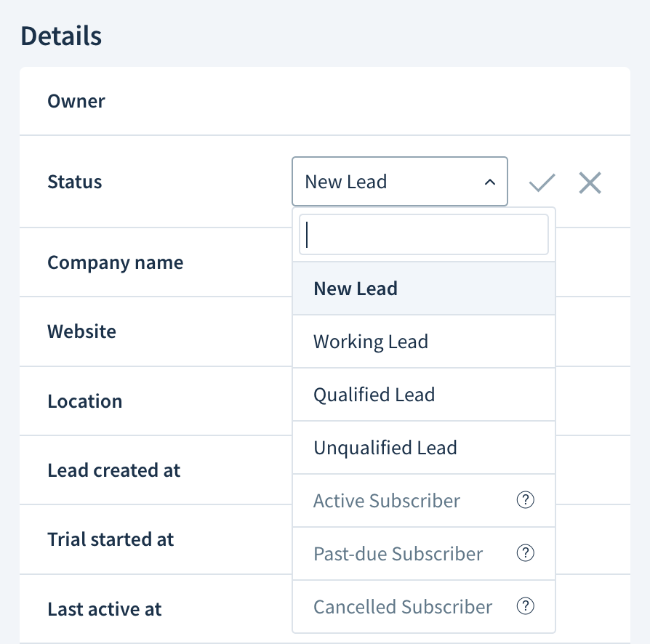650x644 pixels.
Task: Select Unqualified Lead status option
Action: (424, 448)
